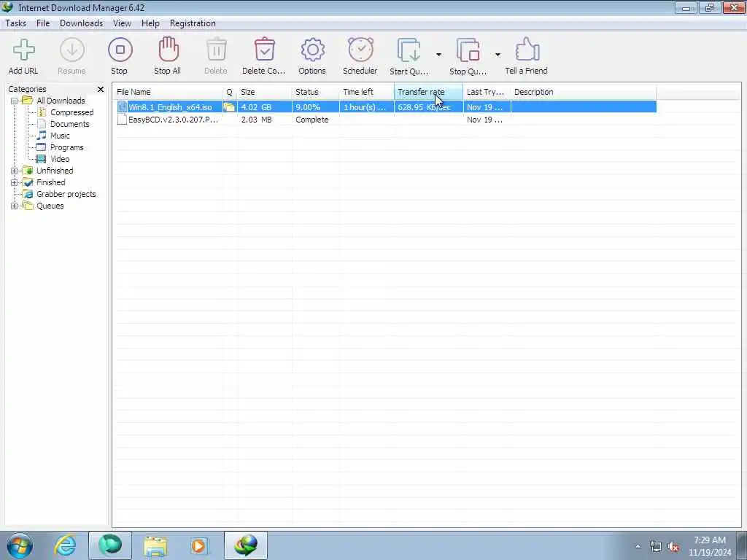
Task: Select Grabber projects in tree
Action: pos(66,194)
